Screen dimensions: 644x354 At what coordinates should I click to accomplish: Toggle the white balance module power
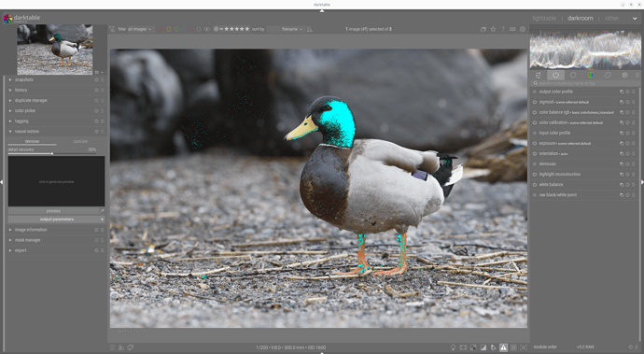535,185
